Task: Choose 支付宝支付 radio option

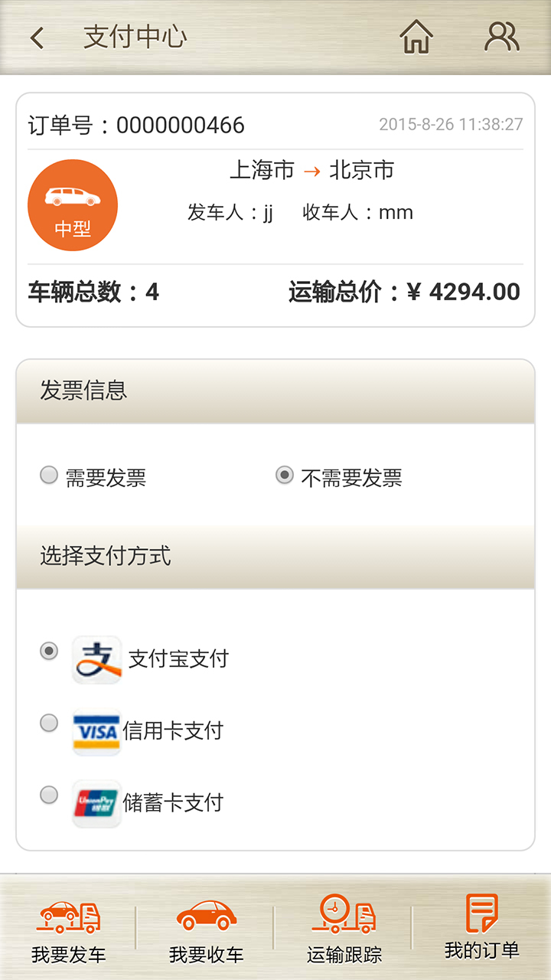Action: pos(49,652)
